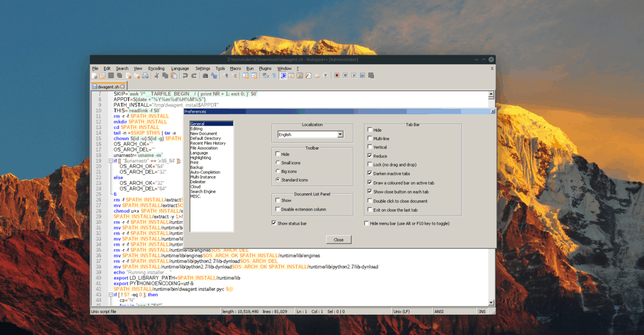Close the Preferences dialog with Close button
This screenshot has height=335, width=644.
point(339,239)
